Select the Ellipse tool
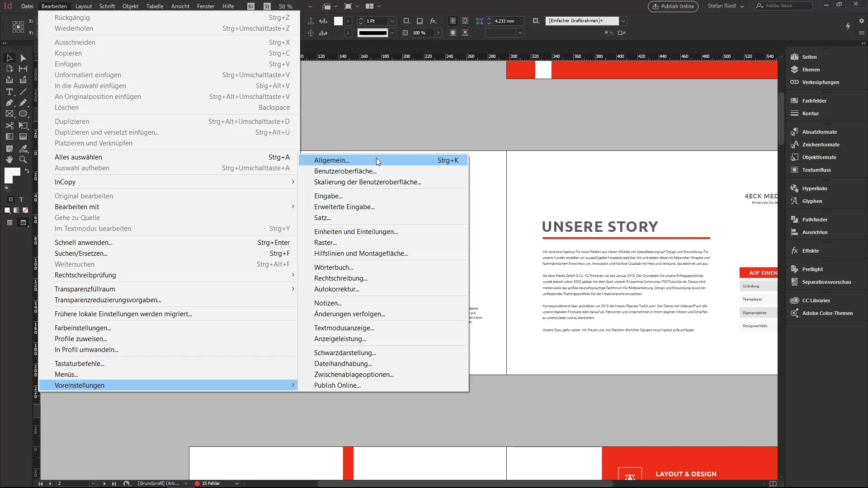The image size is (868, 488). tap(23, 114)
